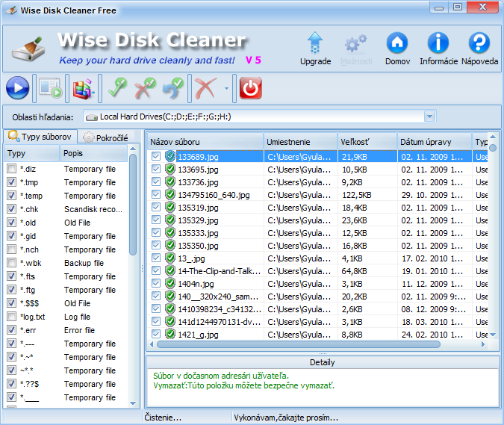
Task: Select the Typy súborov tab
Action: pos(40,137)
